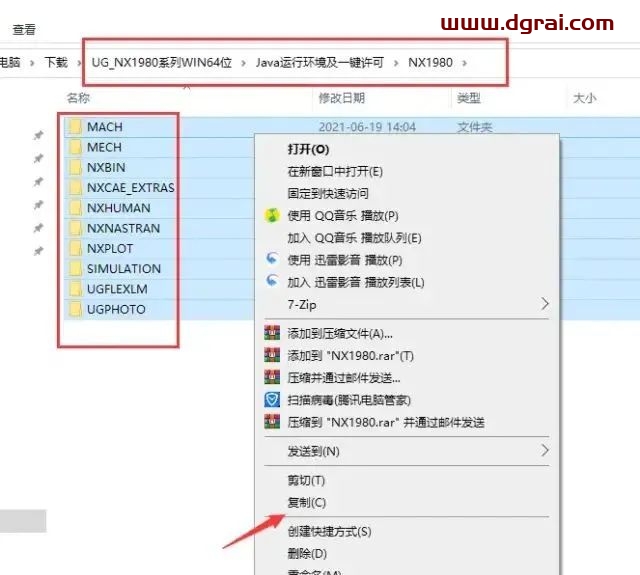Click the NXBIN folder icon
The image size is (640, 575).
click(75, 167)
